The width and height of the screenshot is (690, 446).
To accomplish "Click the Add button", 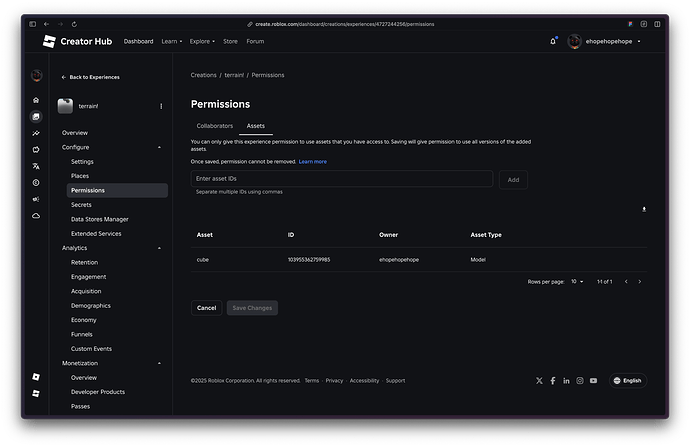I will [x=513, y=180].
